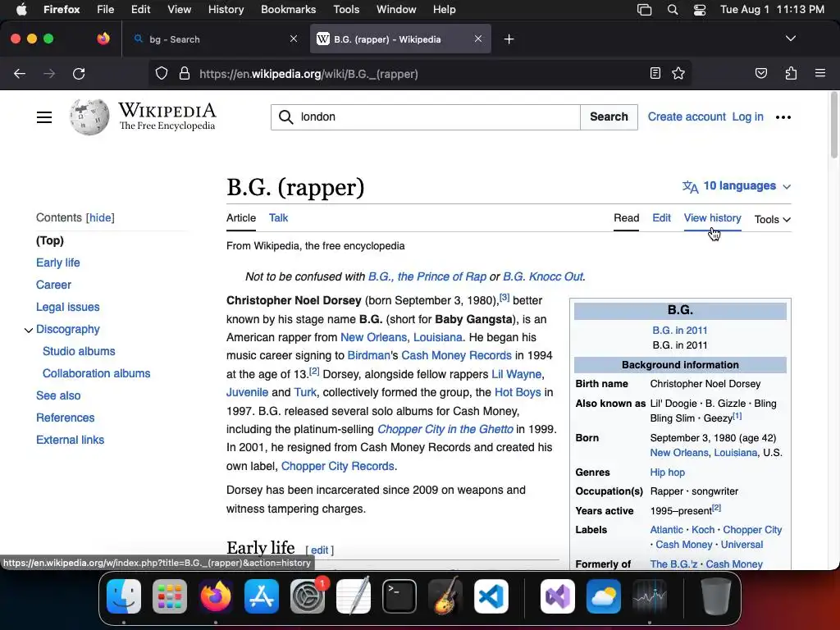Open App Store from the Dock
Image resolution: width=840 pixels, height=630 pixels.
(262, 596)
